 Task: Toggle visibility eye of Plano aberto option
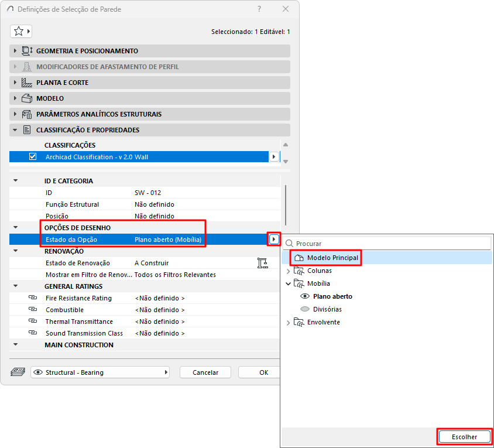click(x=305, y=296)
